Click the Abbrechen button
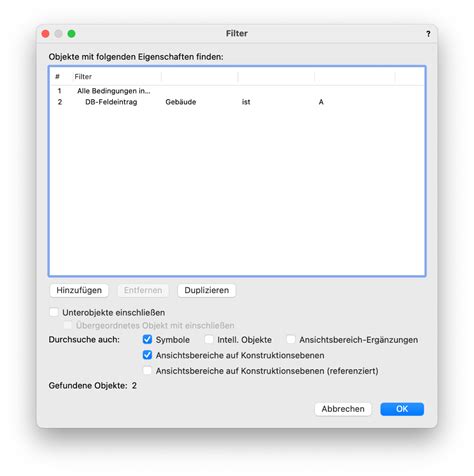 click(343, 409)
